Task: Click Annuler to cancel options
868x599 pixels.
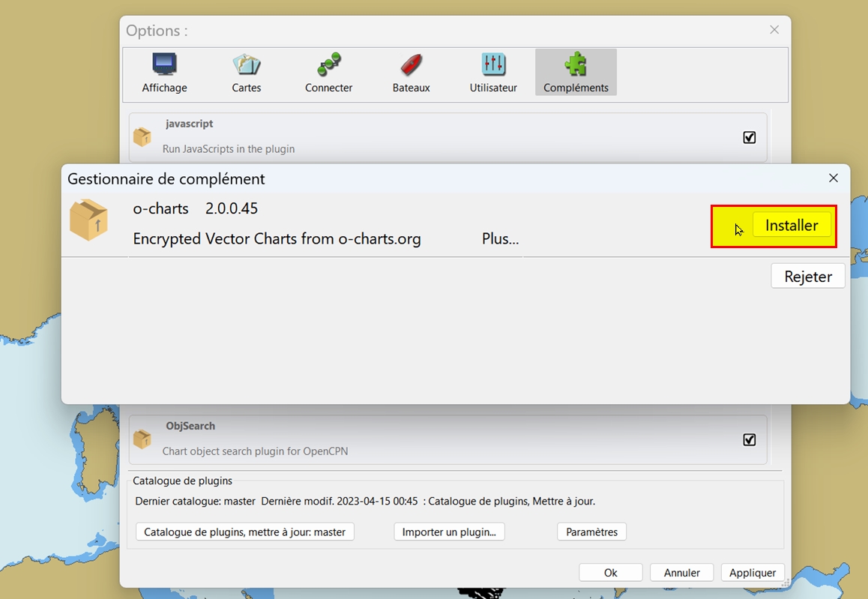Action: coord(681,573)
